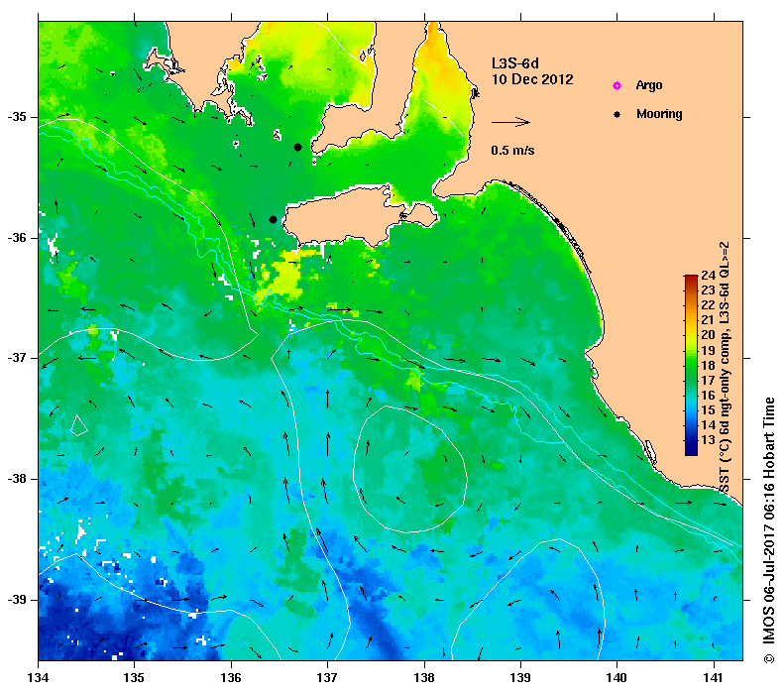Click longitude label '137'

click(x=327, y=678)
